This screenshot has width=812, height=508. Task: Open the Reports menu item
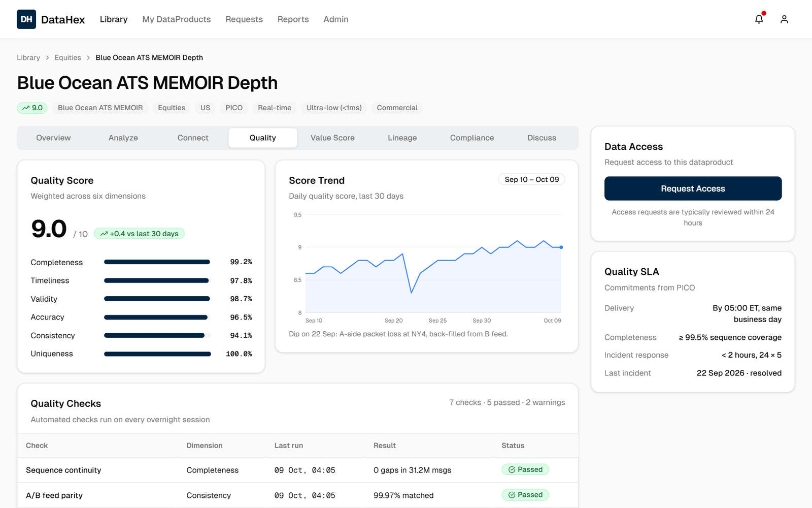click(x=293, y=19)
